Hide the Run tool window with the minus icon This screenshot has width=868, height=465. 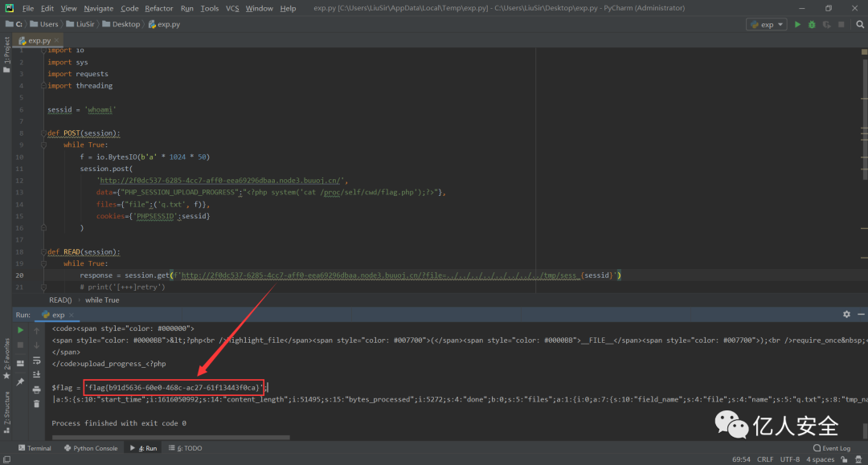[861, 314]
